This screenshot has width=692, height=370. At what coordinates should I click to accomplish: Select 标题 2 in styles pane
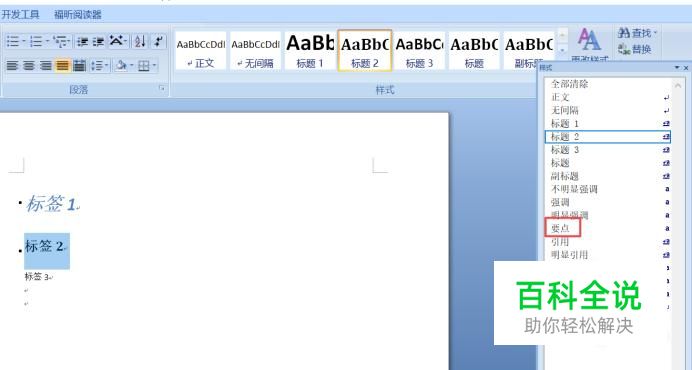[608, 137]
